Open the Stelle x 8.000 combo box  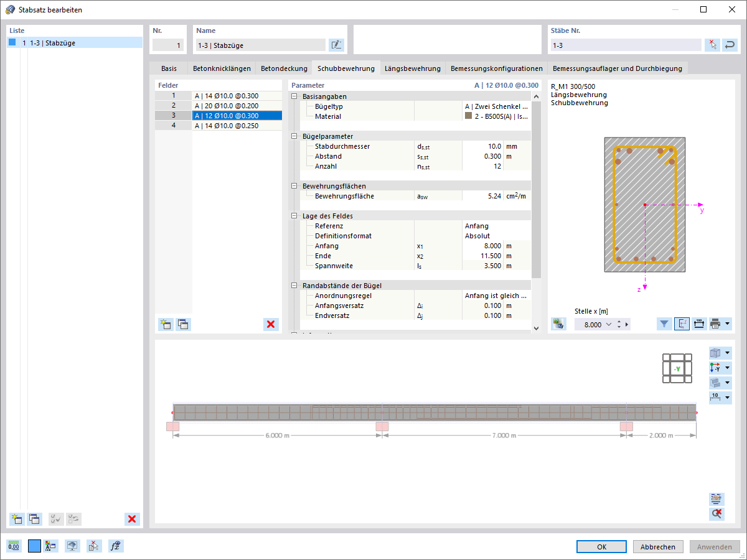pyautogui.click(x=594, y=324)
